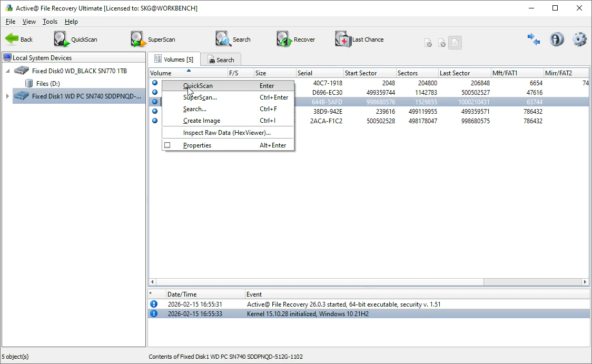Toggle the Properties checkbox in context menu

(167, 145)
